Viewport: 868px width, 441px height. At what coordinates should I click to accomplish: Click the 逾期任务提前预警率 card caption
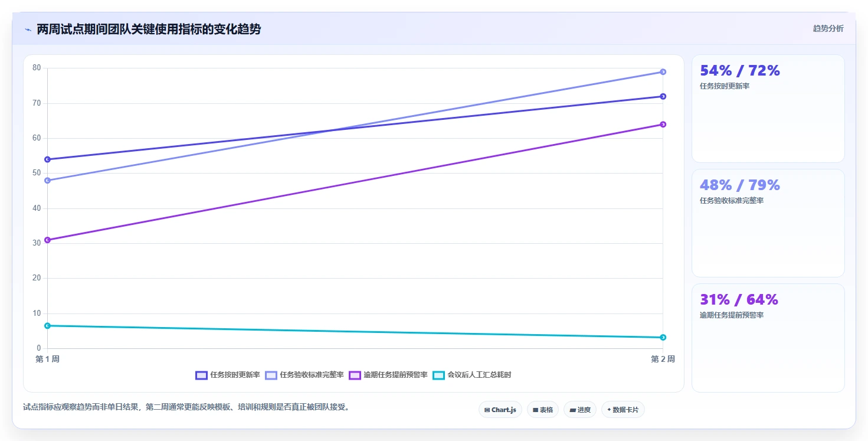[x=732, y=315]
